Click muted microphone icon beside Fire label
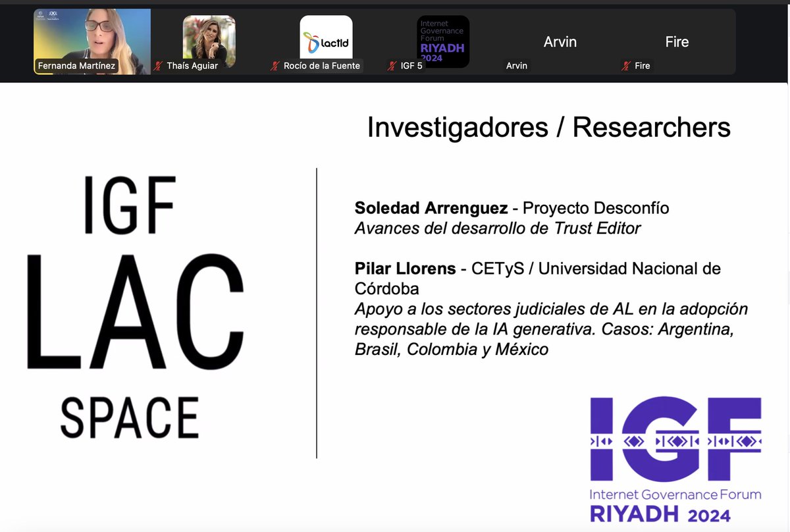The image size is (790, 532). pyautogui.click(x=626, y=66)
